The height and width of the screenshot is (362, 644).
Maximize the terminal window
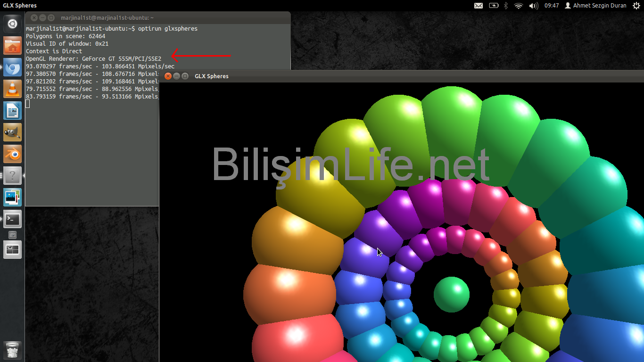[x=51, y=17]
